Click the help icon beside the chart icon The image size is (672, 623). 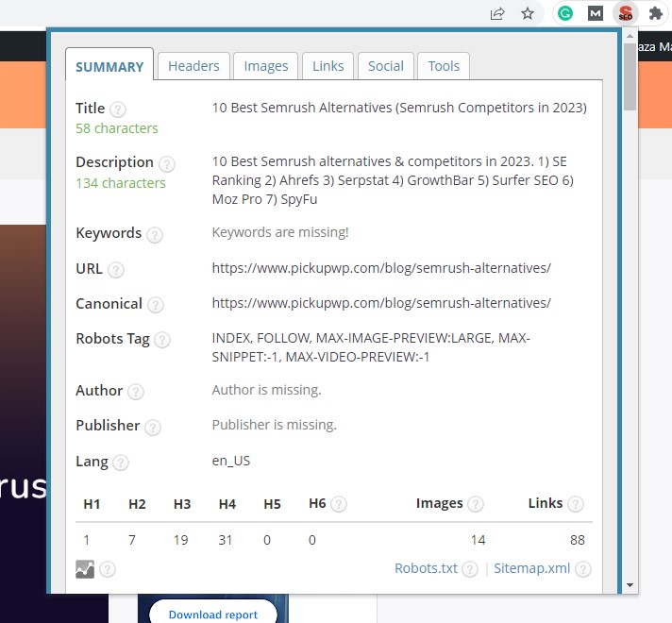[x=108, y=569]
